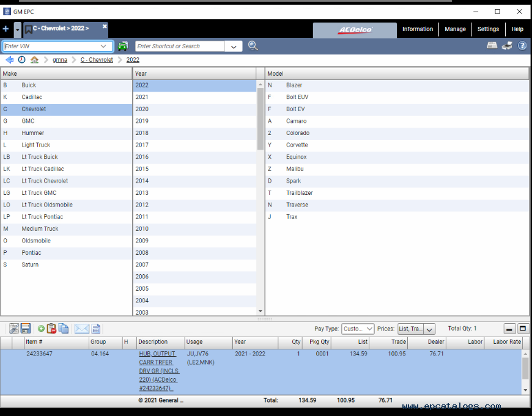This screenshot has height=416, width=532.
Task: Expand the Prices dropdown
Action: coord(416,329)
